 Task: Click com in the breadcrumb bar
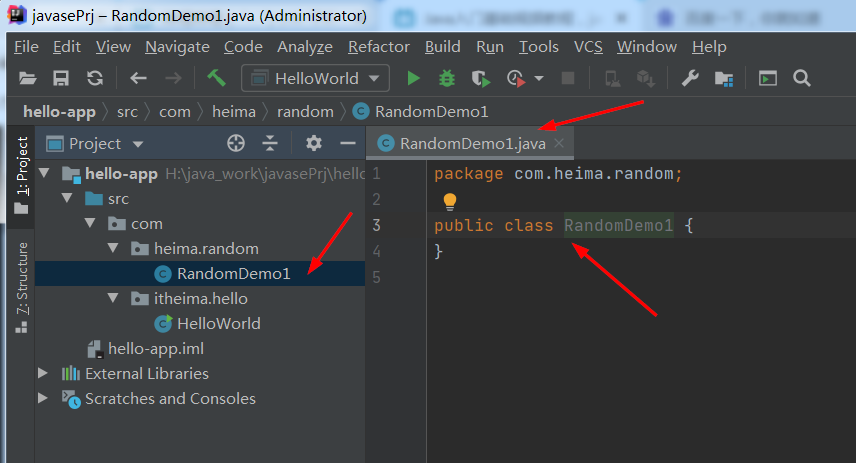[x=175, y=112]
